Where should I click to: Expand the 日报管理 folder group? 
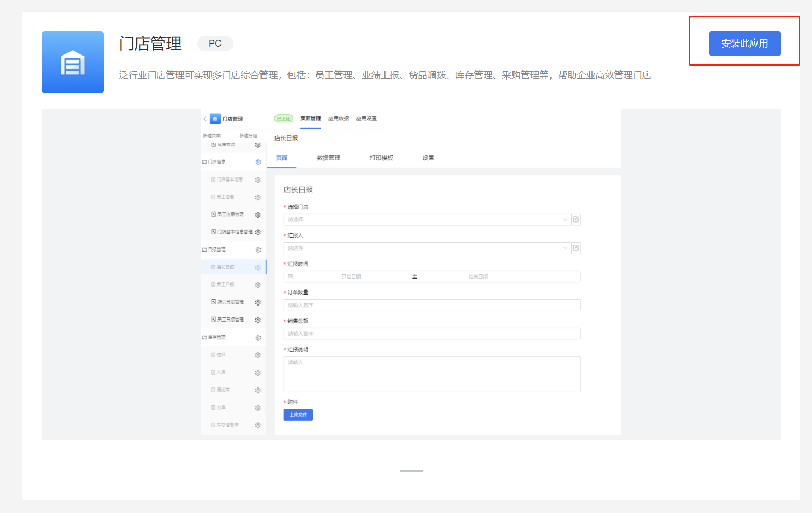[x=214, y=249]
